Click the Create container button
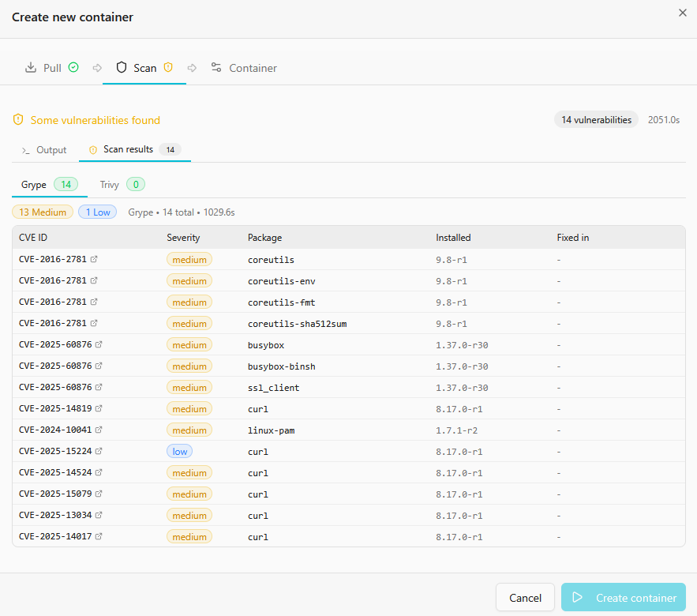Viewport: 697px width, 616px height. click(623, 598)
